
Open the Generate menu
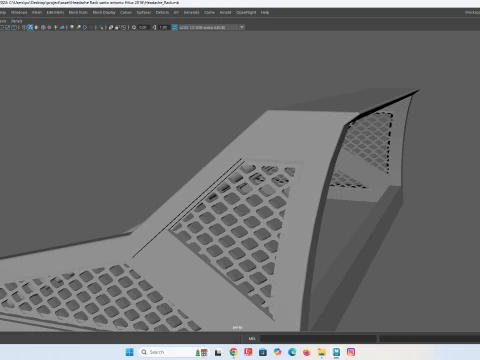(191, 12)
